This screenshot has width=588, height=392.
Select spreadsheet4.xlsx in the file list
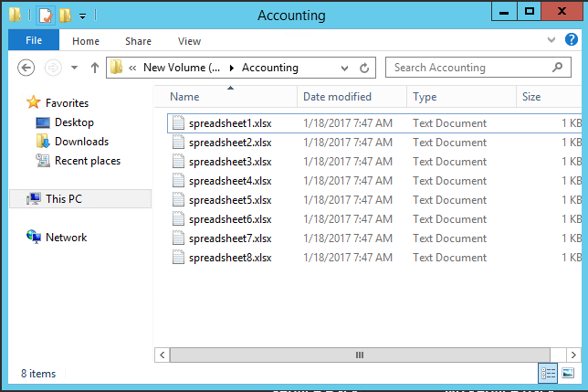[x=229, y=181]
